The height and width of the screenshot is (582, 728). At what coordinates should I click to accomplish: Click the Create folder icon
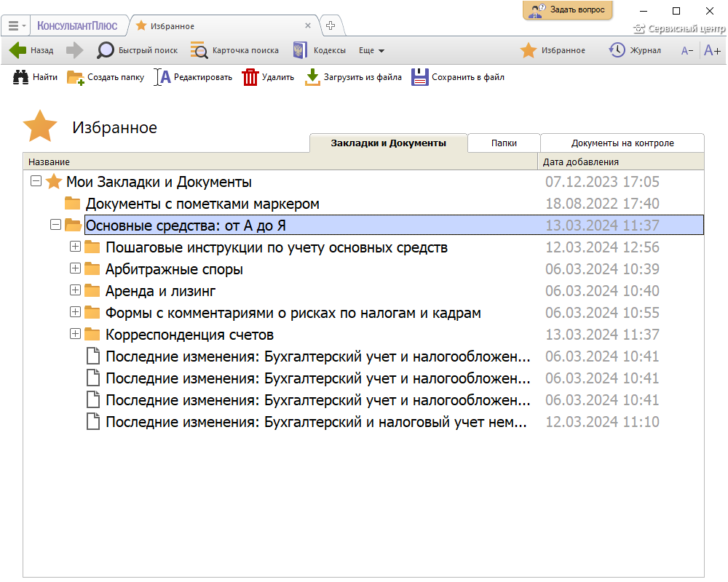(x=75, y=78)
